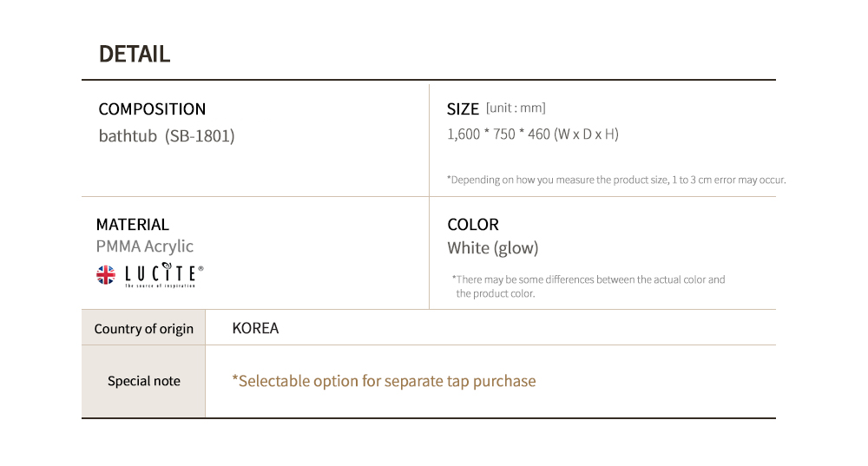Viewport: 868px width, 466px height.
Task: Select the SIZE heading
Action: pyautogui.click(x=463, y=109)
